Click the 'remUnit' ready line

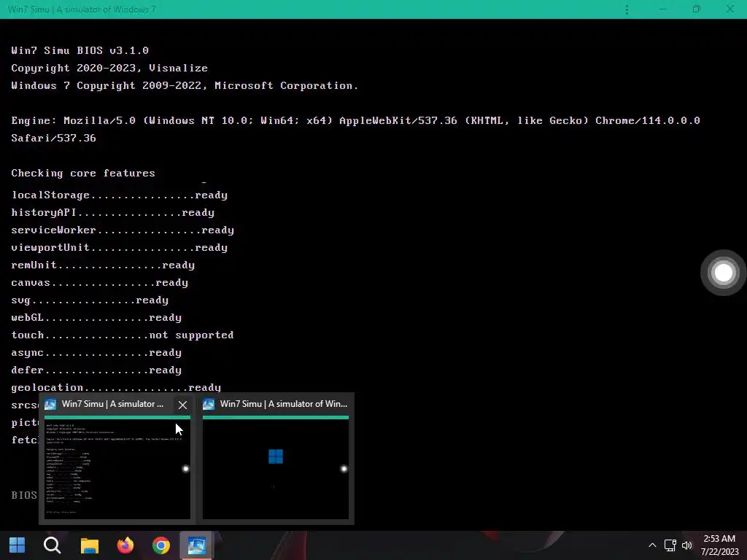pyautogui.click(x=103, y=265)
